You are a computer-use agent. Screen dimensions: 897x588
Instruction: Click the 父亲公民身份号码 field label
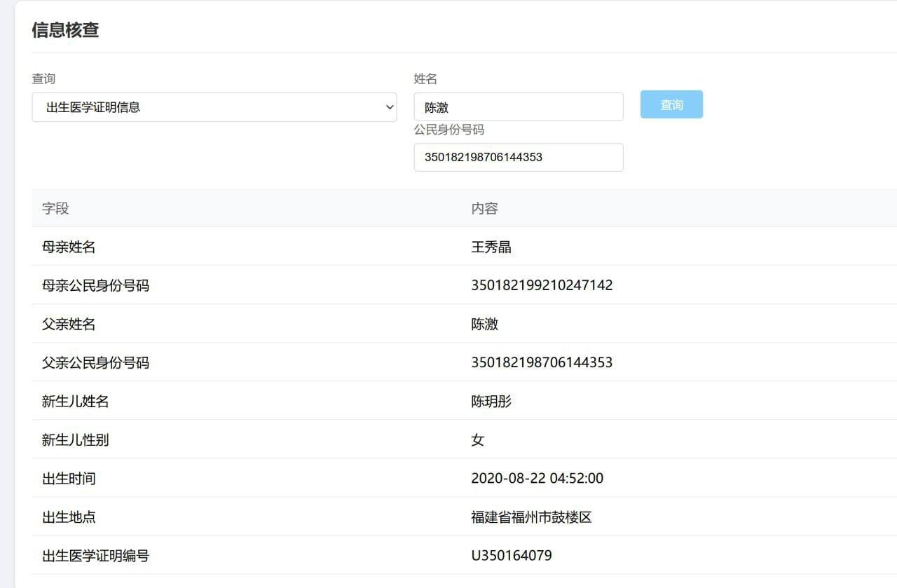(95, 362)
